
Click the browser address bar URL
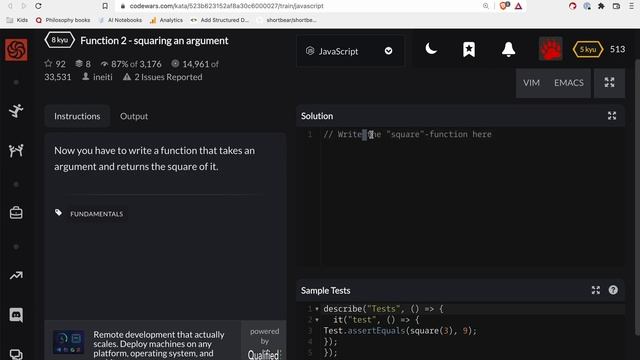pyautogui.click(x=227, y=6)
